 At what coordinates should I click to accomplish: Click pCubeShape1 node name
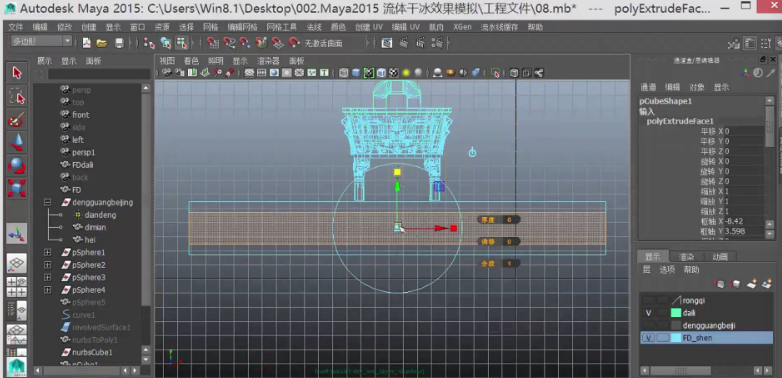tap(665, 101)
